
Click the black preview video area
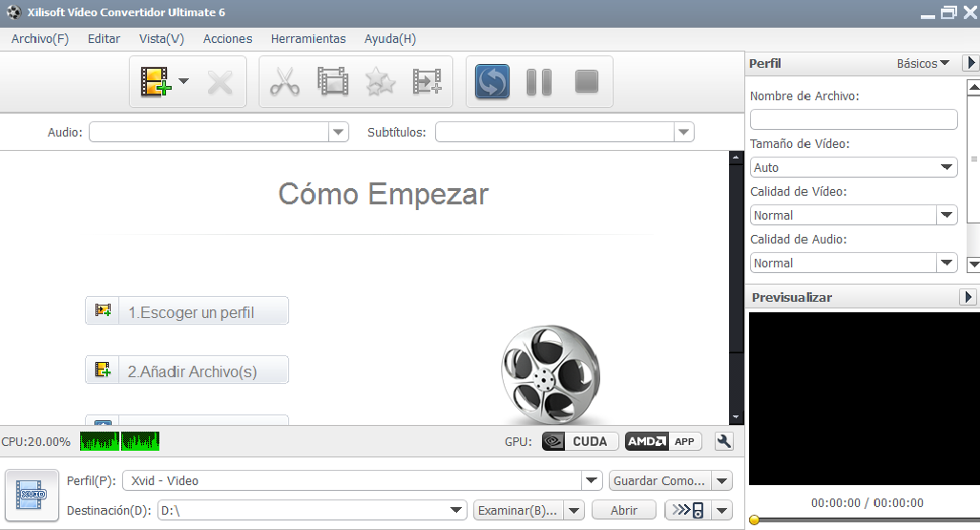tap(865, 398)
